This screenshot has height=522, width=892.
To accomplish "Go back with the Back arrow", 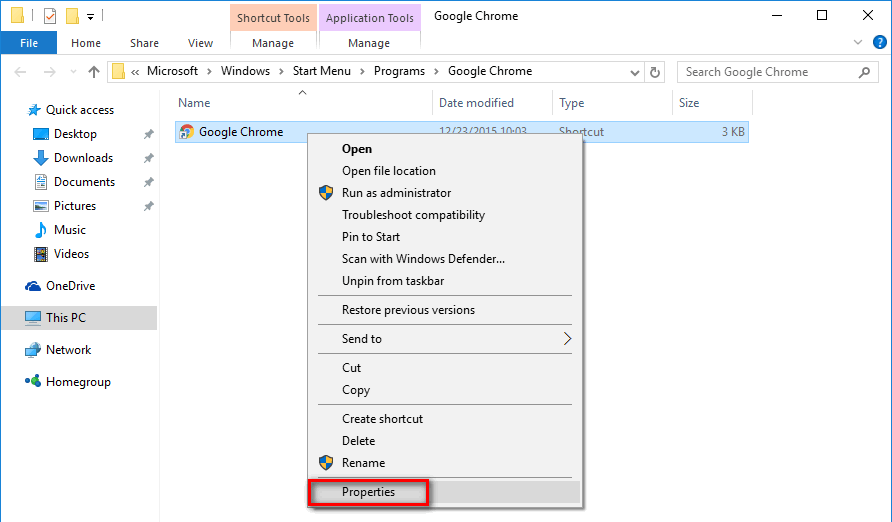I will coord(20,72).
